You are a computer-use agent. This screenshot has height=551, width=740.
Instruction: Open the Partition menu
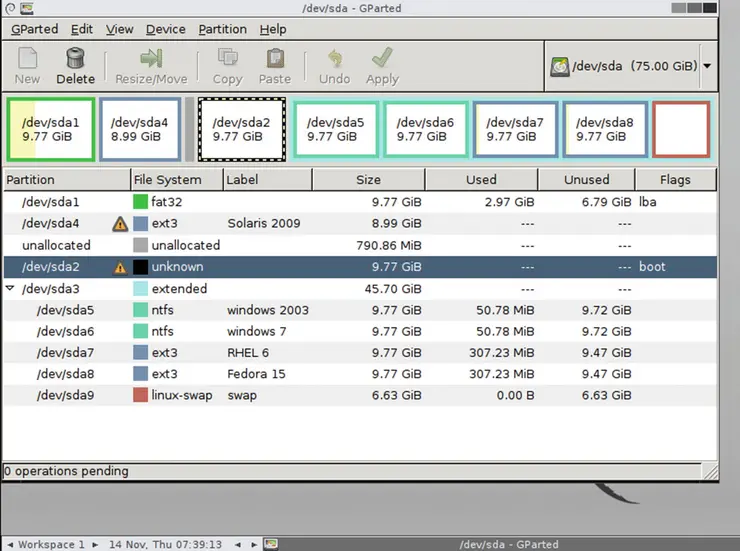pos(222,29)
